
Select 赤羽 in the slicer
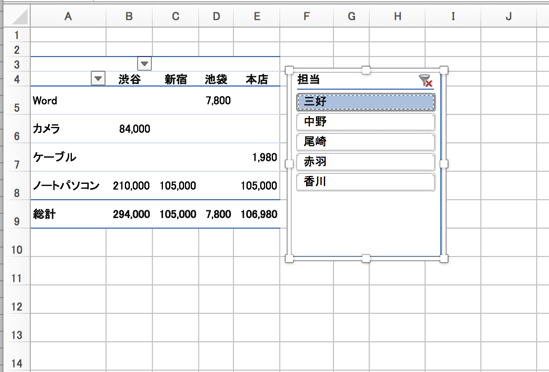point(366,162)
